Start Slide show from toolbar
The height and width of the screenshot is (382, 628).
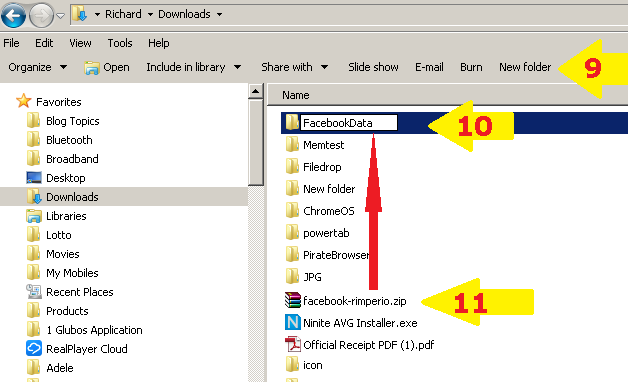[373, 67]
